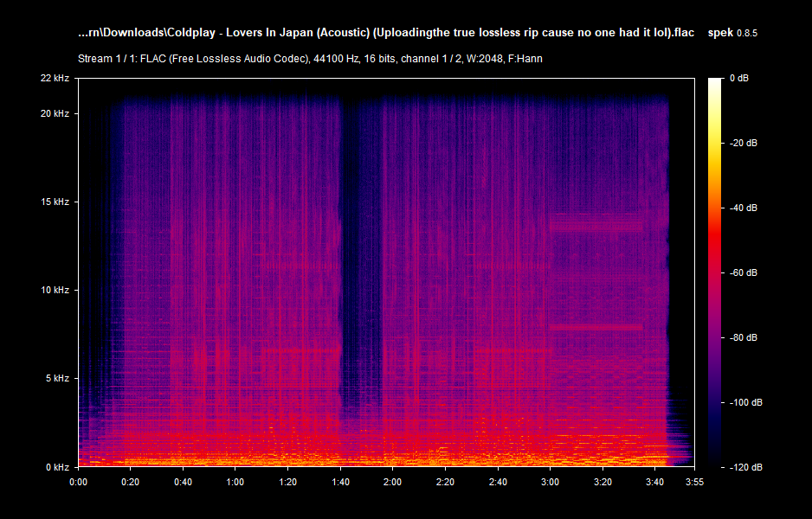
Task: Click the 0:40 time axis label
Action: (183, 483)
